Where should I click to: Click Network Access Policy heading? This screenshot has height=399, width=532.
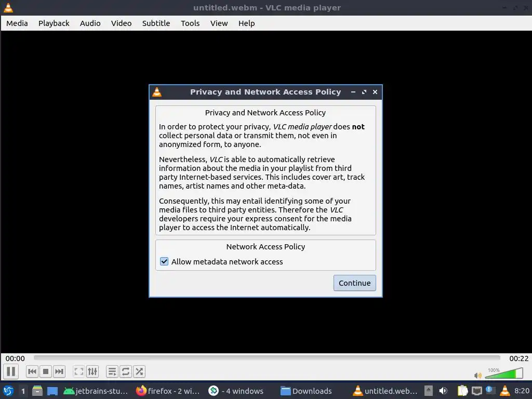tap(265, 247)
